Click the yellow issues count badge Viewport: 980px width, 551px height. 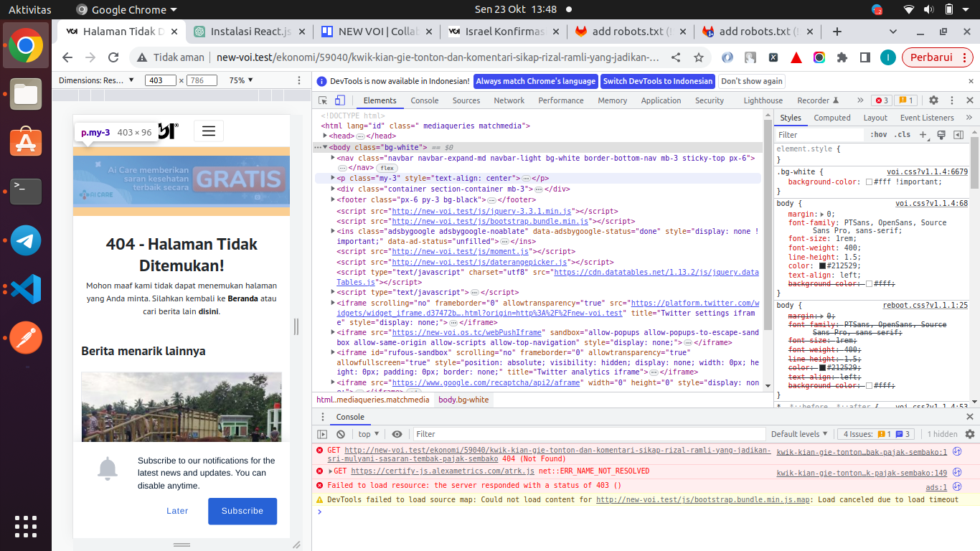(906, 100)
